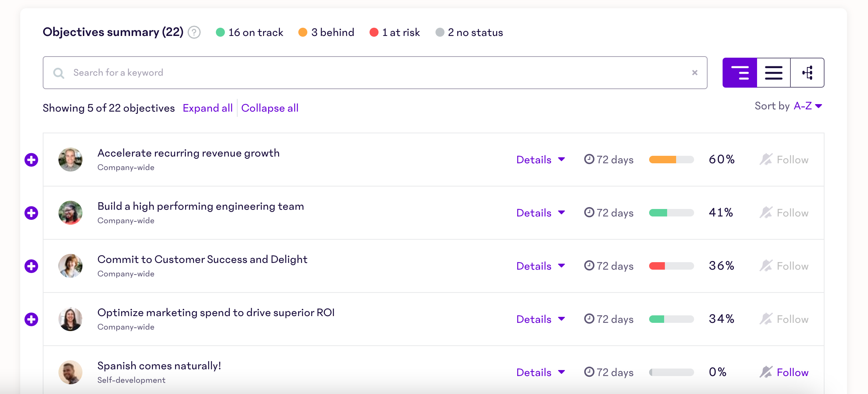Screen dimensions: 868x394
Task: Open Details dropdown for Spanish comes naturally
Action: pyautogui.click(x=540, y=373)
